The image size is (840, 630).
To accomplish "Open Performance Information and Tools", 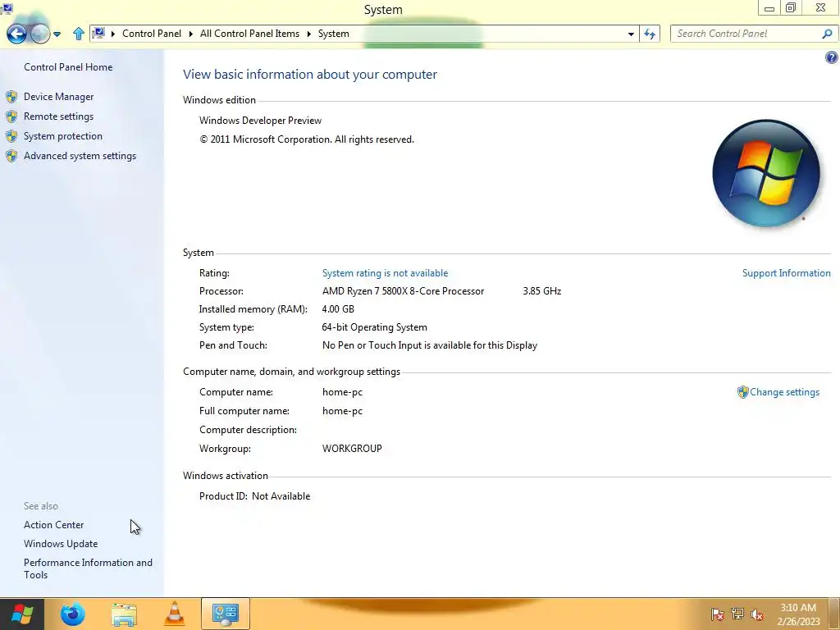I will coord(88,568).
